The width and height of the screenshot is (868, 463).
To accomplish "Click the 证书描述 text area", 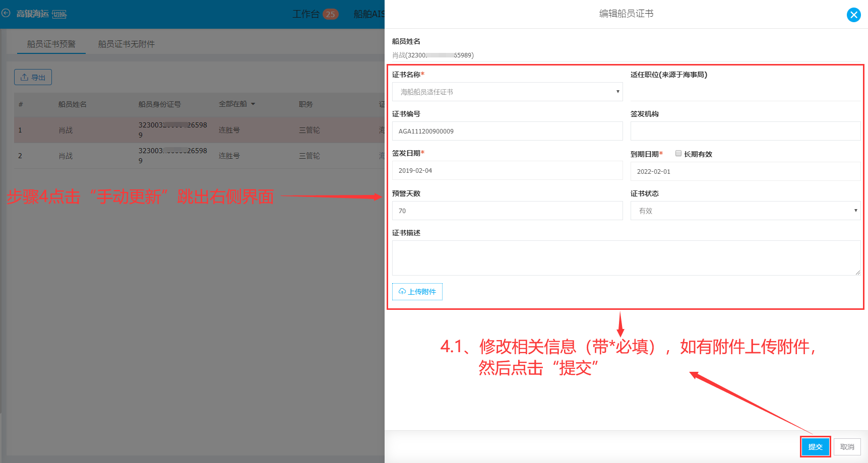I will pyautogui.click(x=626, y=258).
